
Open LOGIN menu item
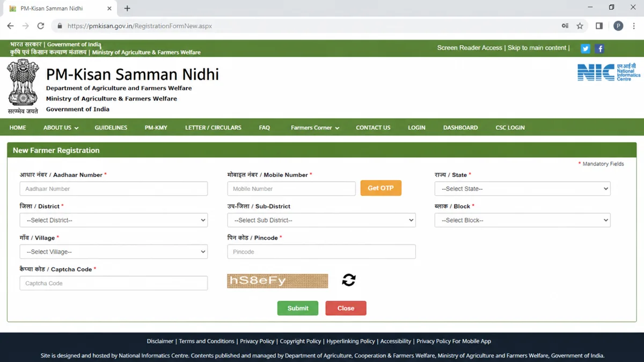click(416, 128)
